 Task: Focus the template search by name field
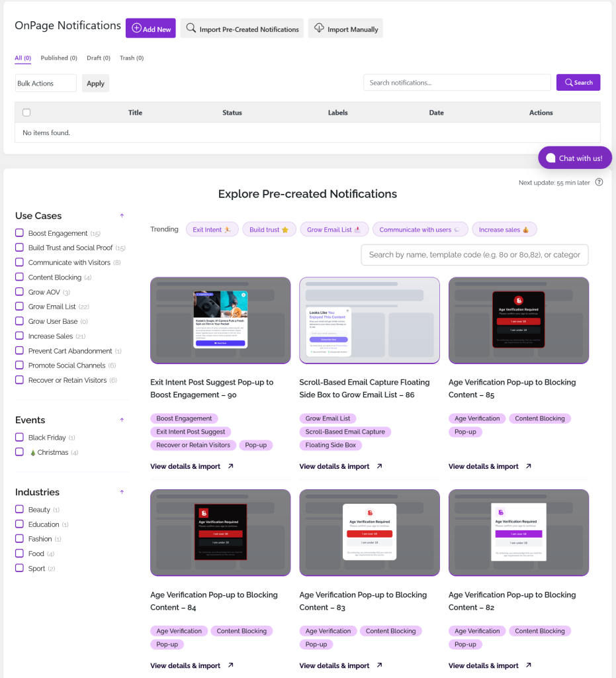pos(474,255)
